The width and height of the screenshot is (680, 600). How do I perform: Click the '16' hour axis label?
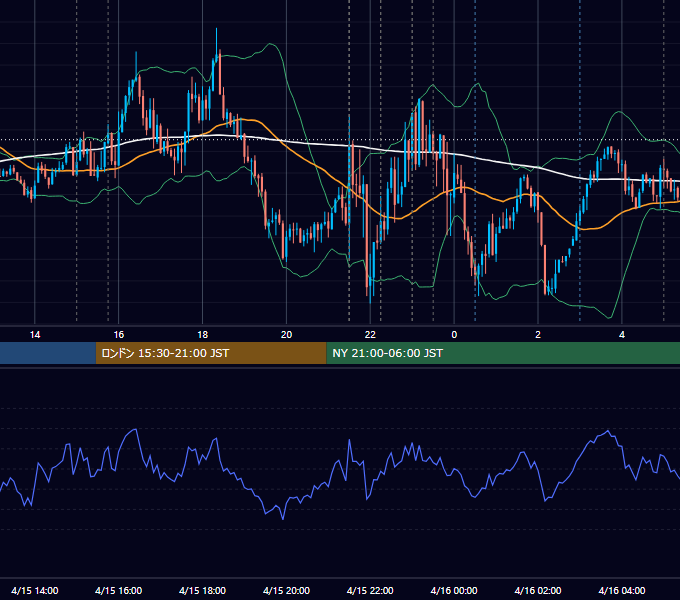(118, 335)
